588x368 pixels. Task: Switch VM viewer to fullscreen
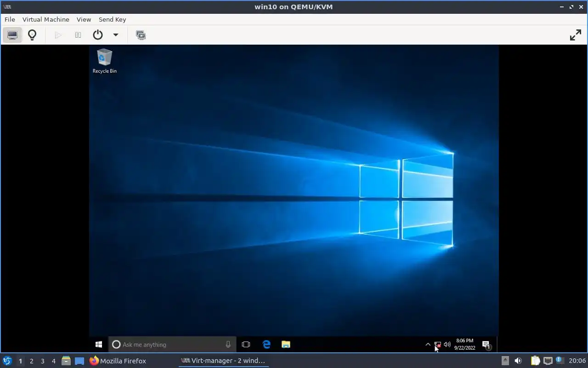pos(576,35)
